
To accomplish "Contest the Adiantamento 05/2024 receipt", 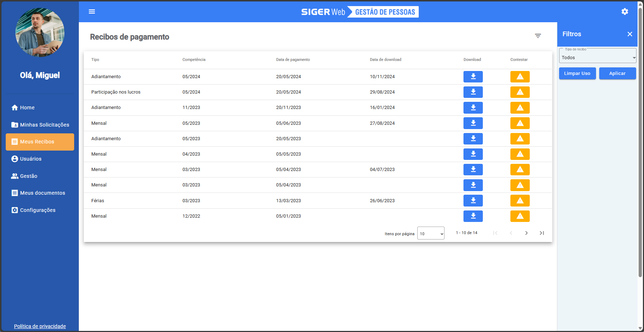I will click(x=520, y=77).
